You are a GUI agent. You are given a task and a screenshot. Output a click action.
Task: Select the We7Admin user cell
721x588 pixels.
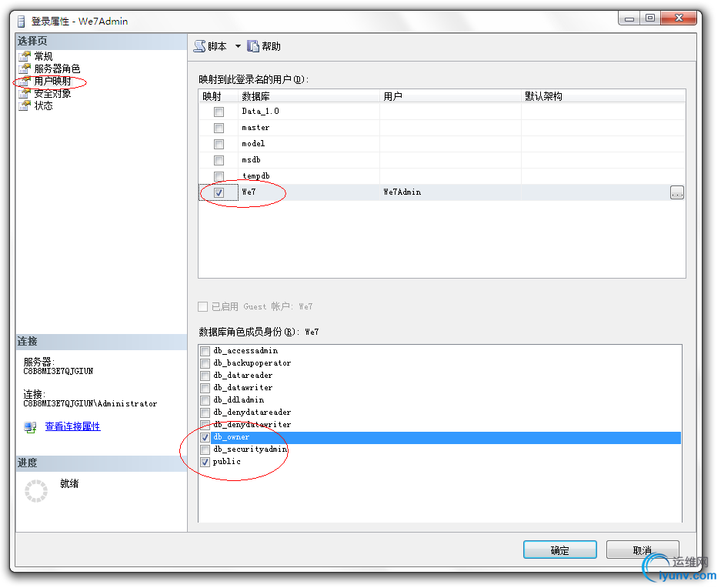pos(451,192)
